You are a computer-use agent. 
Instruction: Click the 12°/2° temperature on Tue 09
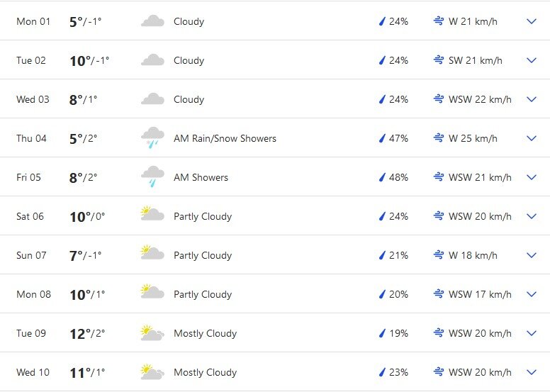click(87, 333)
